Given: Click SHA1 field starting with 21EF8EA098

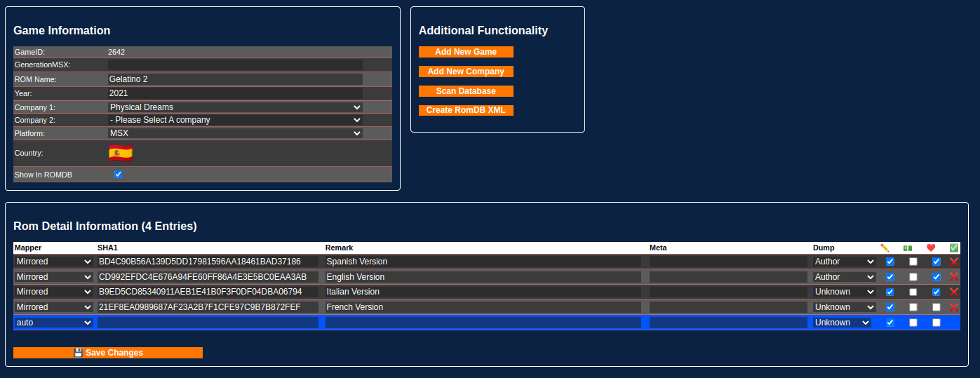Looking at the screenshot, I should [x=208, y=307].
